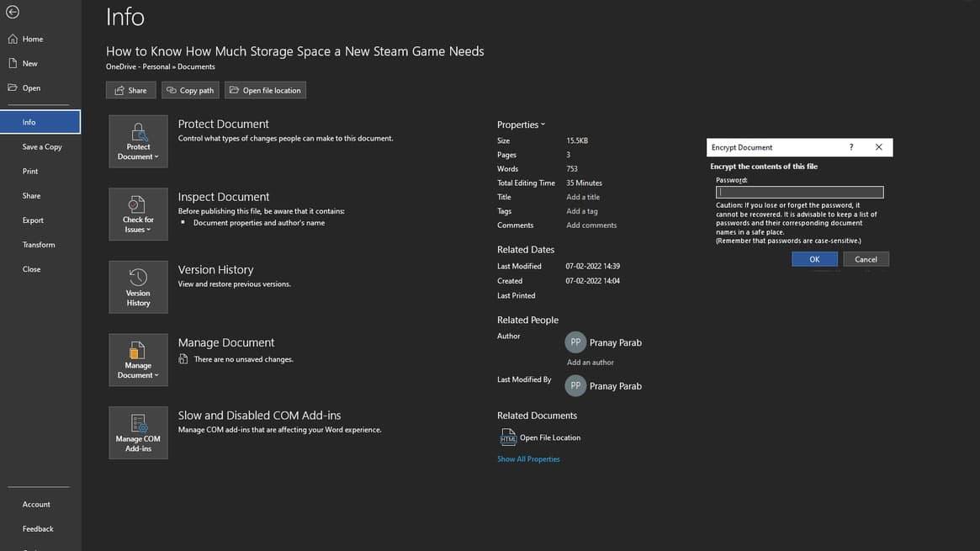The image size is (980, 551).
Task: Click the Created date value
Action: (x=592, y=281)
